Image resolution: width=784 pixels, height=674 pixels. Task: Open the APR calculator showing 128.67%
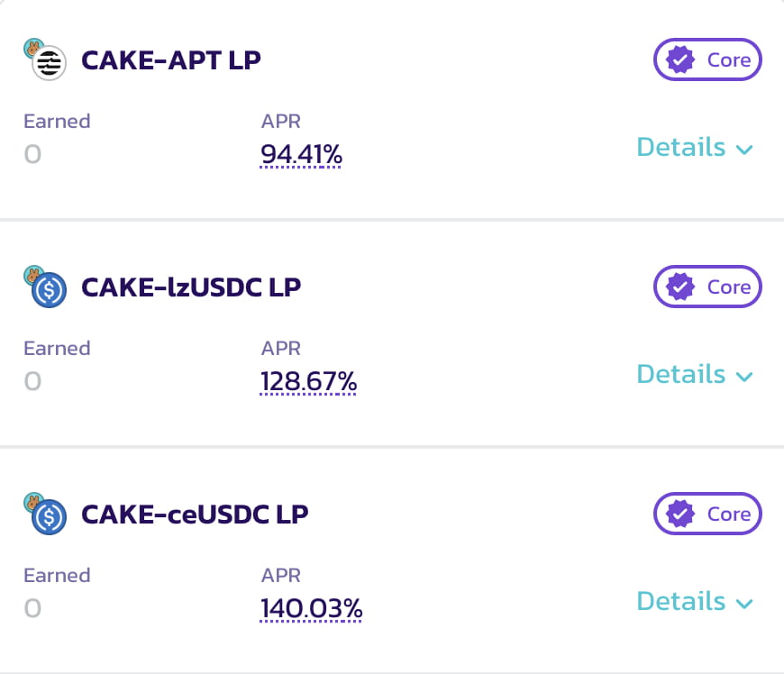(308, 381)
